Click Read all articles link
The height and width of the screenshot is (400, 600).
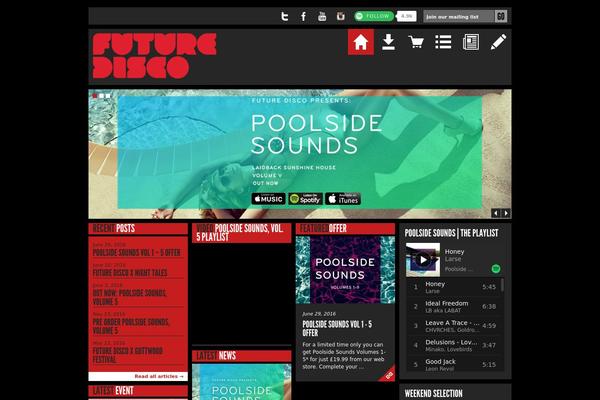click(x=159, y=376)
